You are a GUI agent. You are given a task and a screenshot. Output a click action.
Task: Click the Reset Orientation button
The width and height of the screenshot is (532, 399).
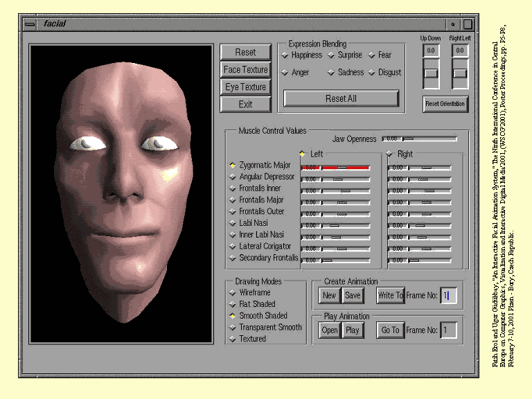(445, 104)
